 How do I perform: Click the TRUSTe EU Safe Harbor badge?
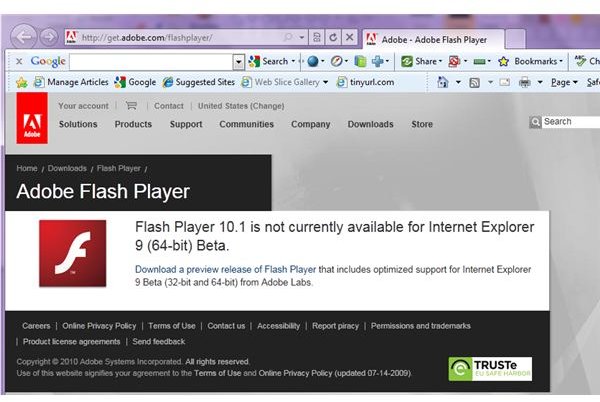tap(490, 369)
